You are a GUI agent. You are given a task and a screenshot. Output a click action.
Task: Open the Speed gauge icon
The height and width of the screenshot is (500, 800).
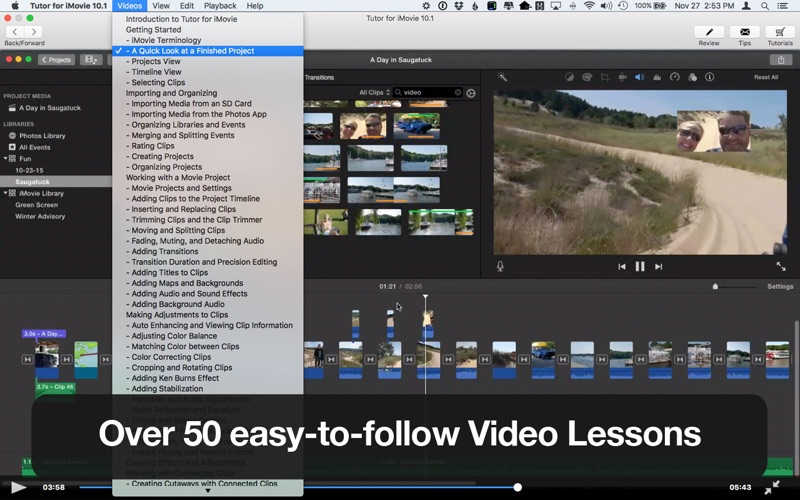coord(674,77)
